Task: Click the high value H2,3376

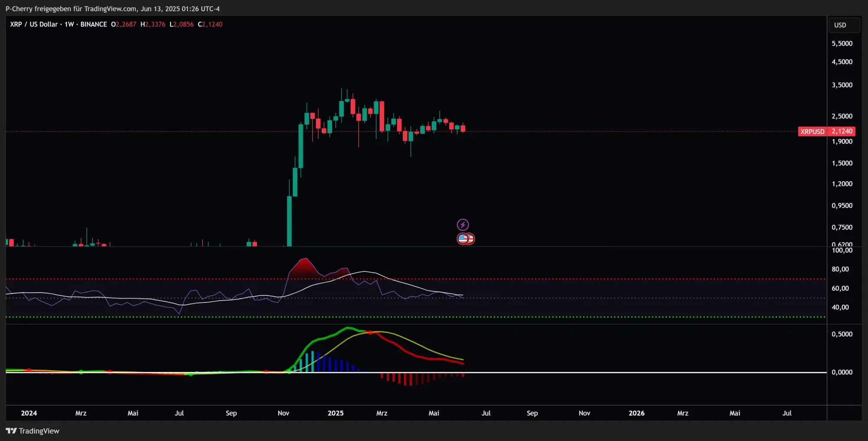Action: click(x=153, y=24)
